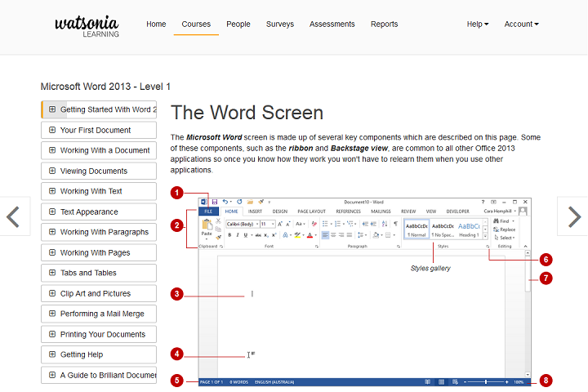Switch to the INSERT ribbon tab
Image resolution: width=588 pixels, height=392 pixels.
click(255, 212)
